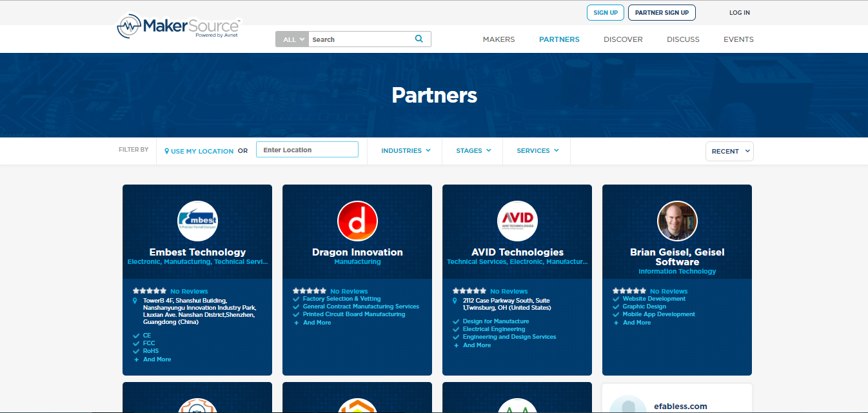Open the Events menu
Screen dimensions: 868x413
click(738, 39)
